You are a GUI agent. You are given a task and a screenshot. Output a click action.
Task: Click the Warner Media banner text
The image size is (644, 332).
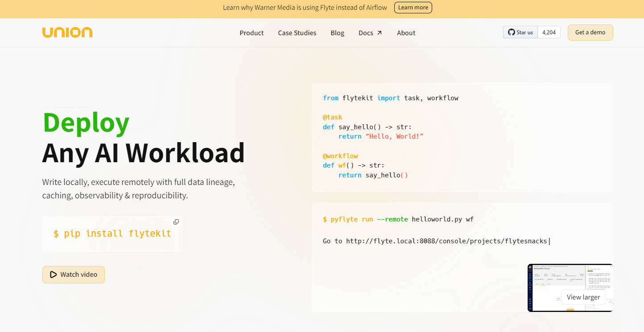(x=306, y=8)
